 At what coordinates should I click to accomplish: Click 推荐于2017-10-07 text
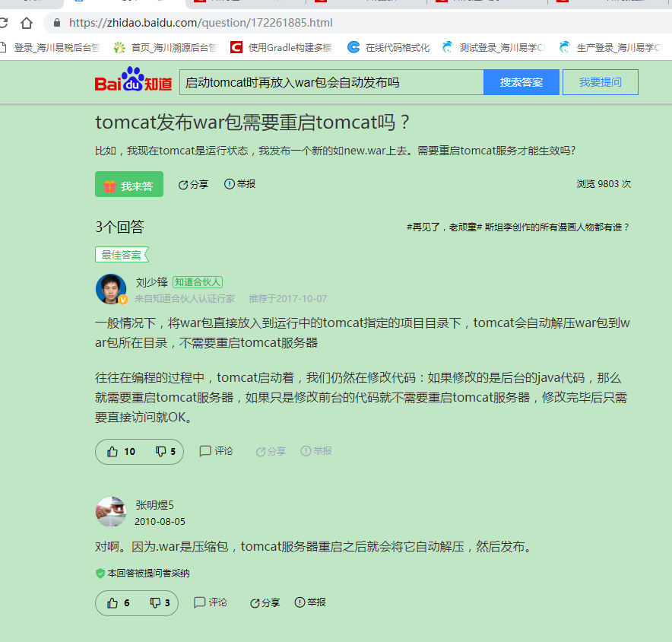[287, 298]
